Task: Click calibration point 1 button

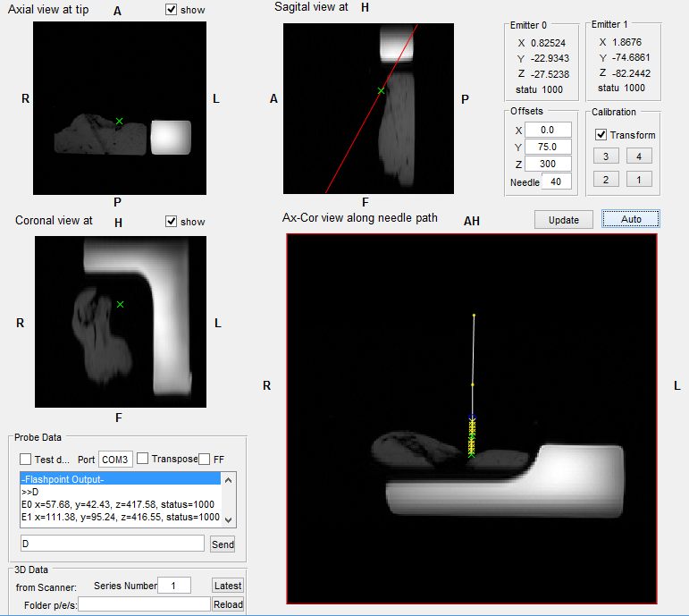Action: (x=639, y=180)
